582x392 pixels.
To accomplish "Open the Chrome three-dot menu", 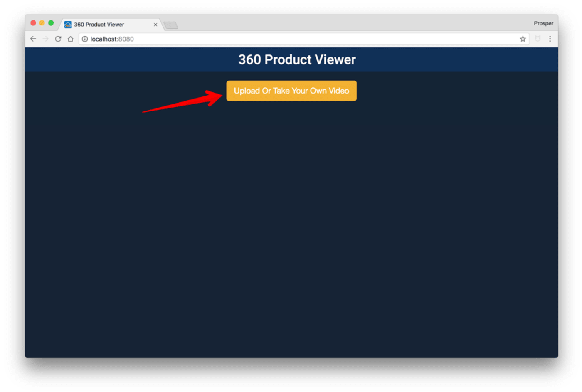I will 550,39.
